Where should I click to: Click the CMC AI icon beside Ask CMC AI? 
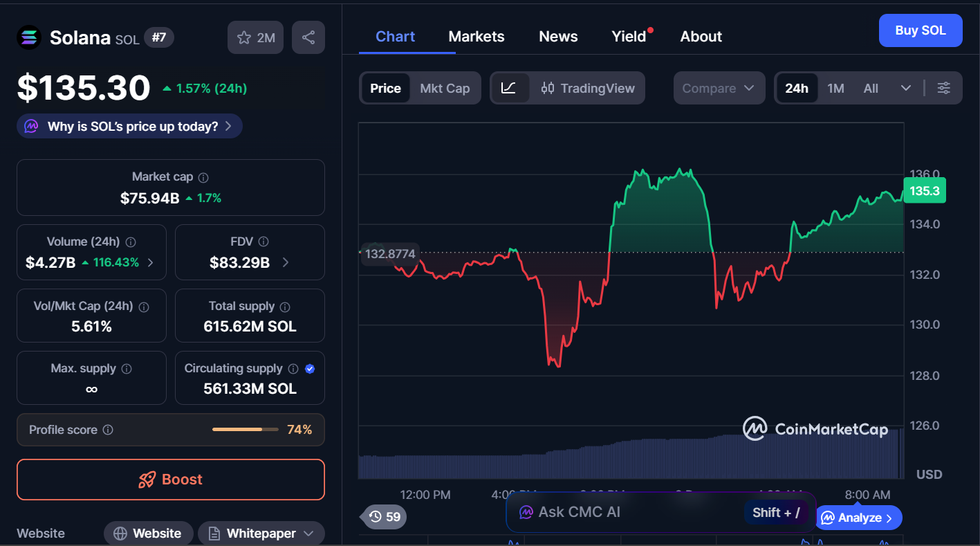click(x=528, y=512)
